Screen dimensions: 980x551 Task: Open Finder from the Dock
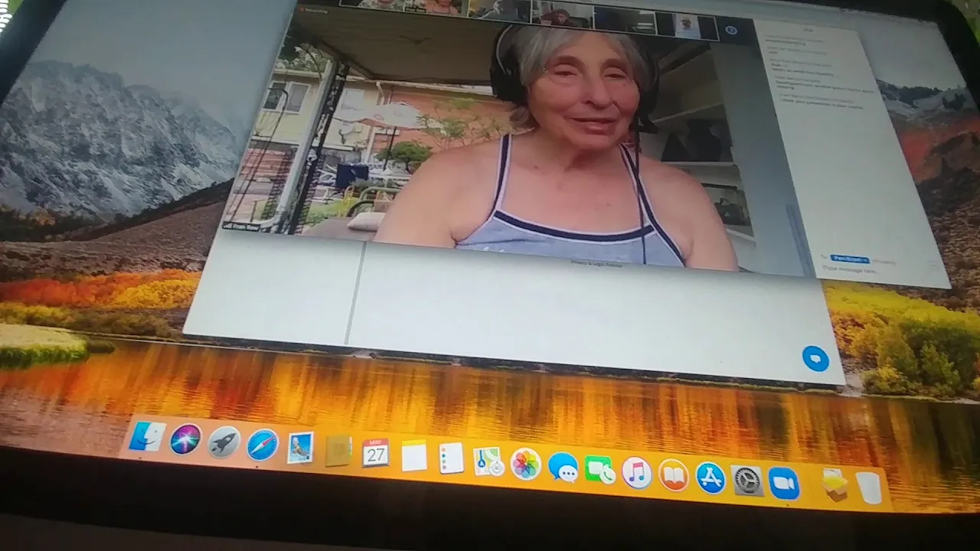pyautogui.click(x=148, y=436)
